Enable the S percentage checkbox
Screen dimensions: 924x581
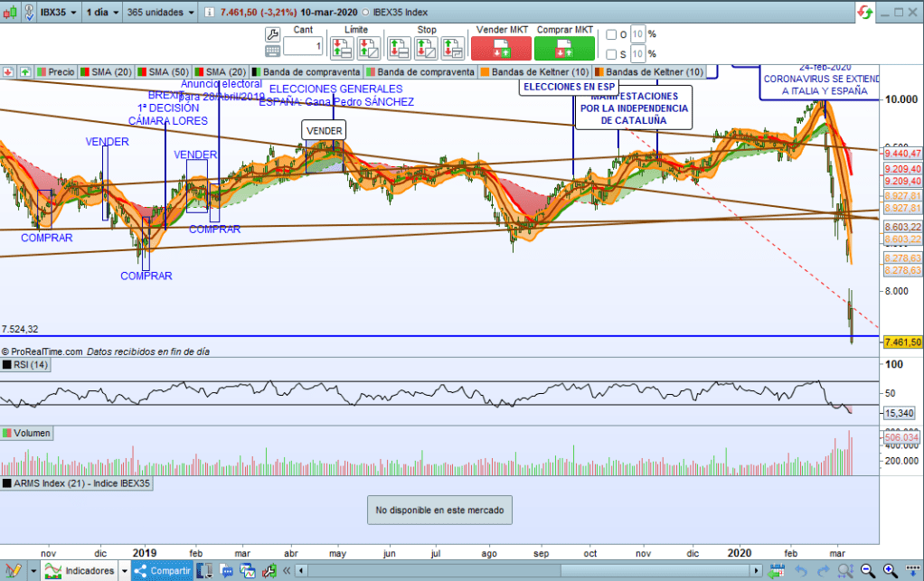[611, 52]
